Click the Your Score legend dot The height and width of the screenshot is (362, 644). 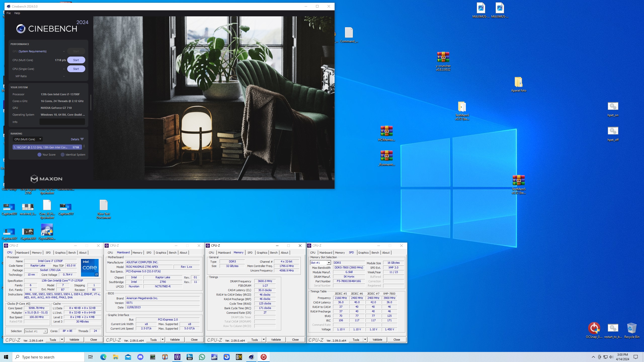[39, 155]
